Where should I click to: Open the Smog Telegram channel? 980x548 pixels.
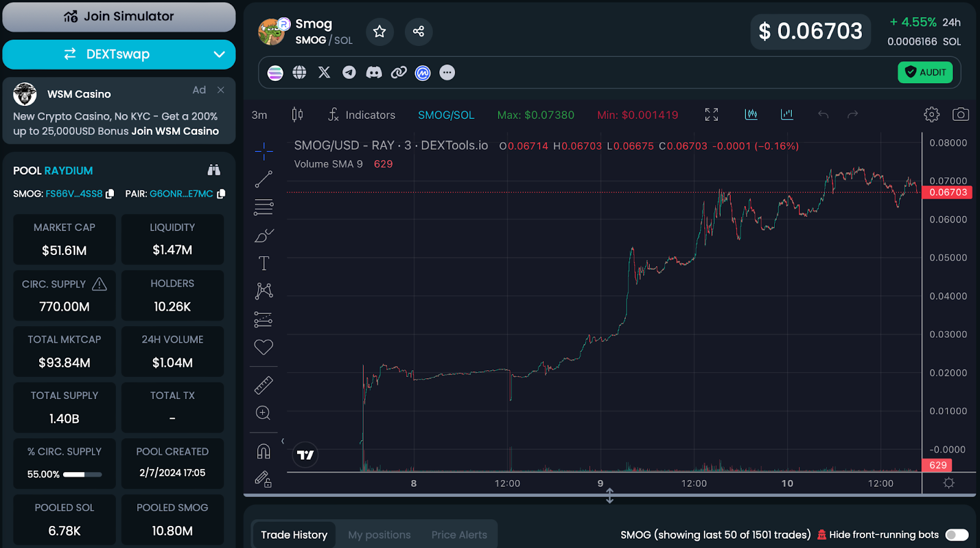[349, 73]
